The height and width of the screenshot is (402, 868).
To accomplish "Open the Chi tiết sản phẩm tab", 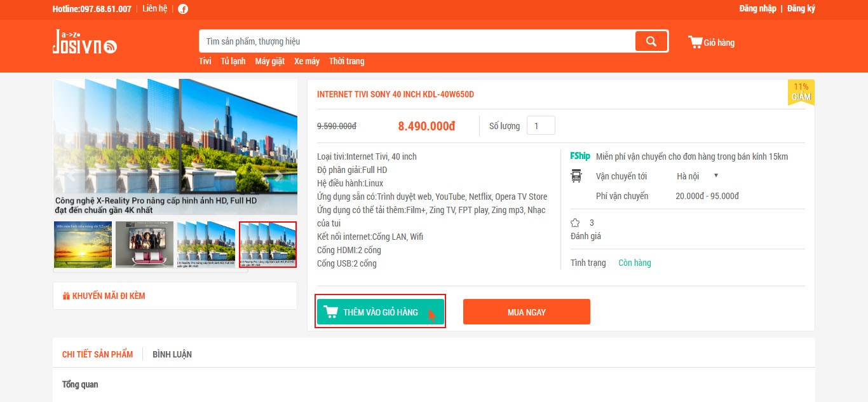I will tap(98, 354).
